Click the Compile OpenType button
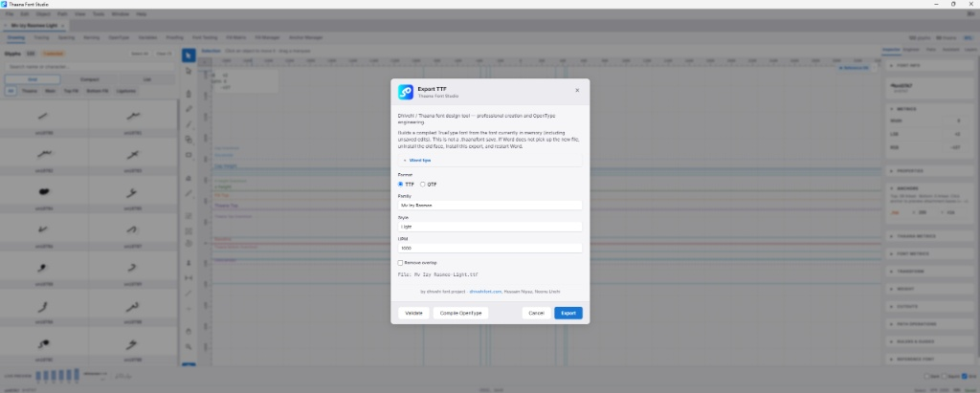This screenshot has height=393, width=980. point(460,313)
